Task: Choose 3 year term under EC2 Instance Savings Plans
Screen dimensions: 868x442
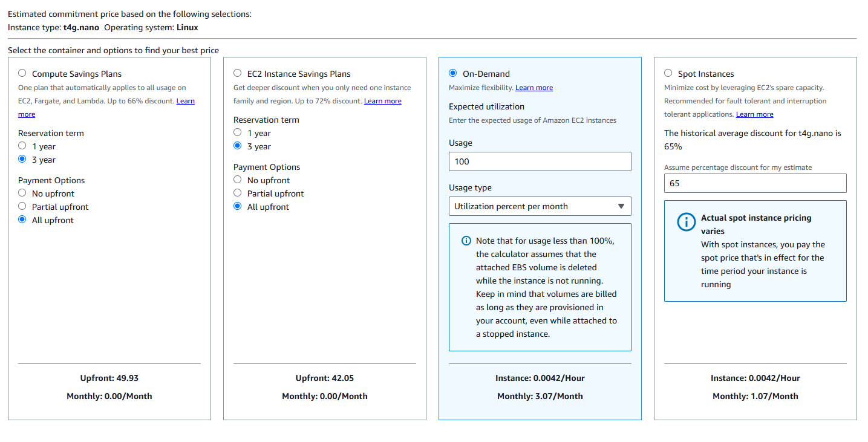Action: (238, 146)
